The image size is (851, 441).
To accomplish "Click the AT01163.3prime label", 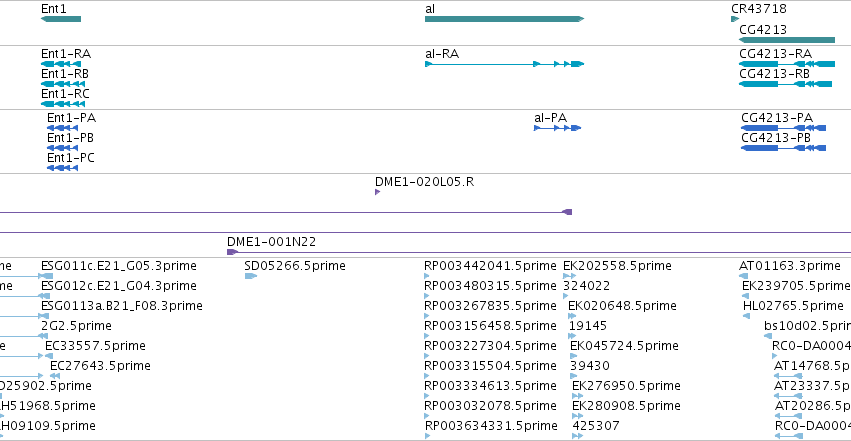I will [790, 266].
